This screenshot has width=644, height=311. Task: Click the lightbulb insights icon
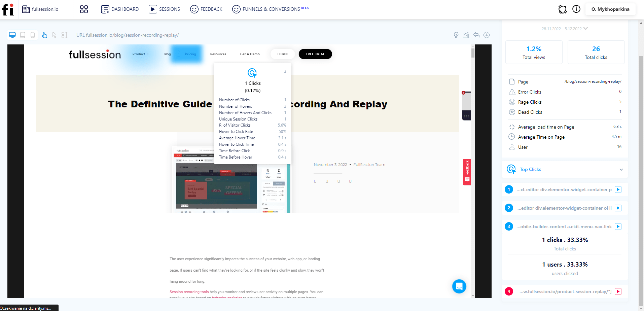pyautogui.click(x=456, y=35)
